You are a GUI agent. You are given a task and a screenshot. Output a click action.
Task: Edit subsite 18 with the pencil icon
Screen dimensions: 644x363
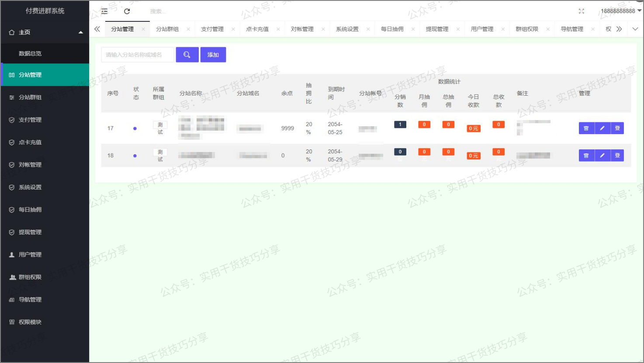coord(602,155)
